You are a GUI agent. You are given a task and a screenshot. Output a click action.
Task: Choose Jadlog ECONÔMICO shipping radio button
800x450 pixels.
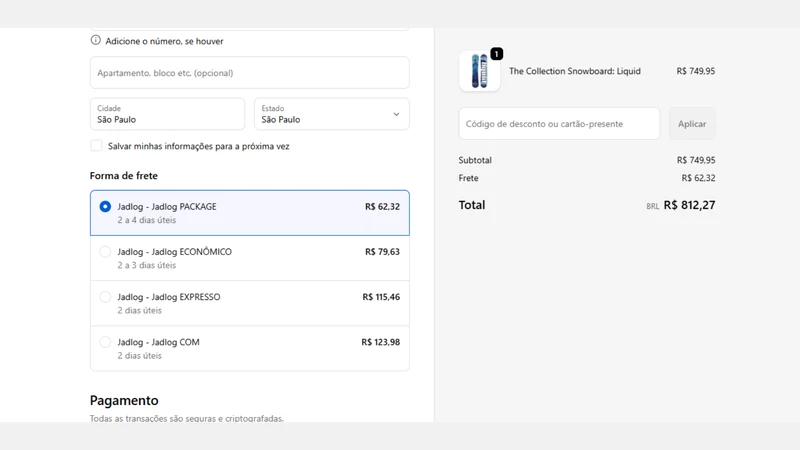[105, 252]
